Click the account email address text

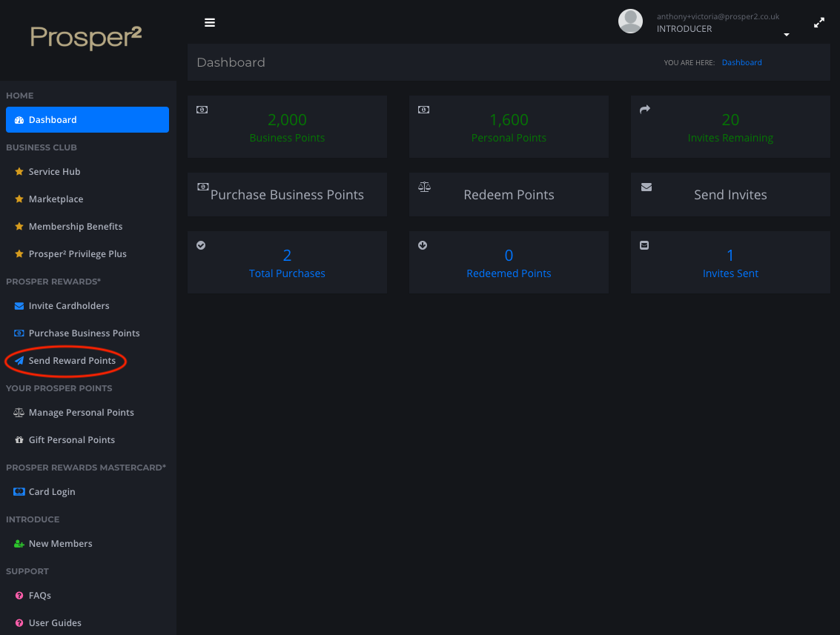tap(718, 16)
